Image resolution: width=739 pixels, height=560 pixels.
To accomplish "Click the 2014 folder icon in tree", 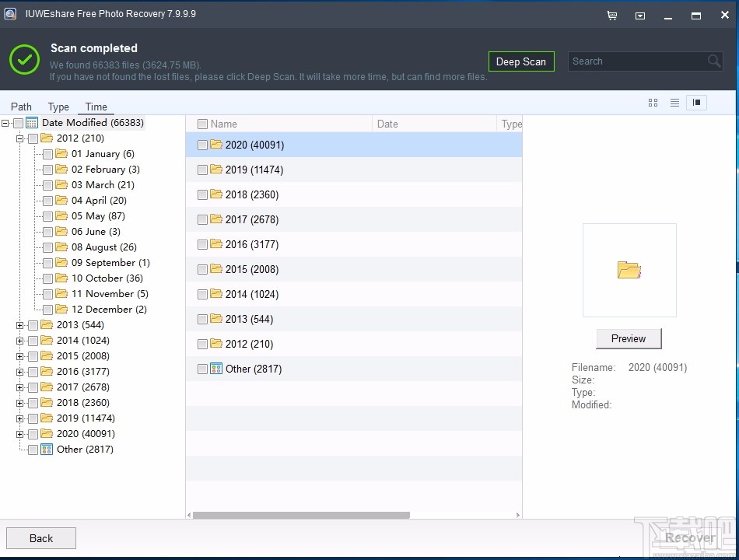I will [46, 341].
